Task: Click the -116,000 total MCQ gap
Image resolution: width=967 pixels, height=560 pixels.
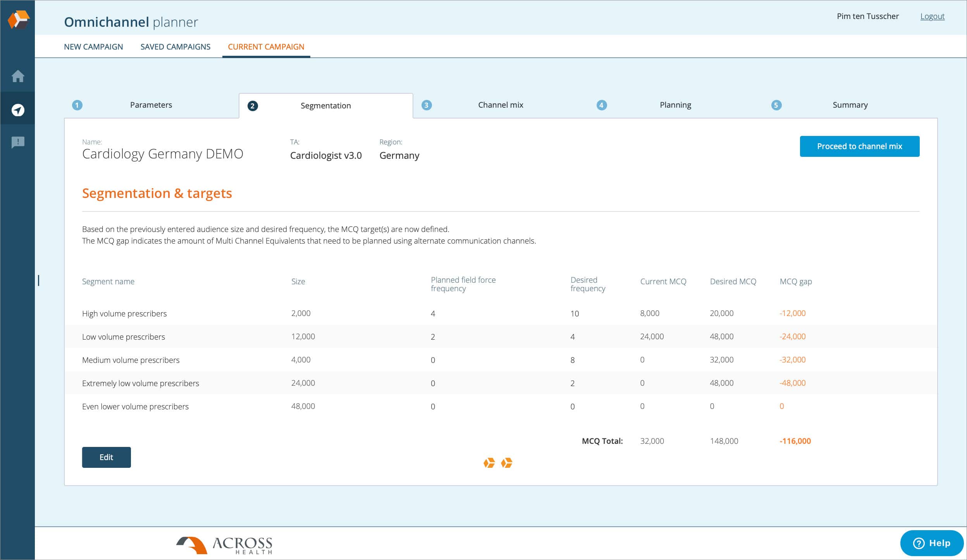Action: pos(795,441)
